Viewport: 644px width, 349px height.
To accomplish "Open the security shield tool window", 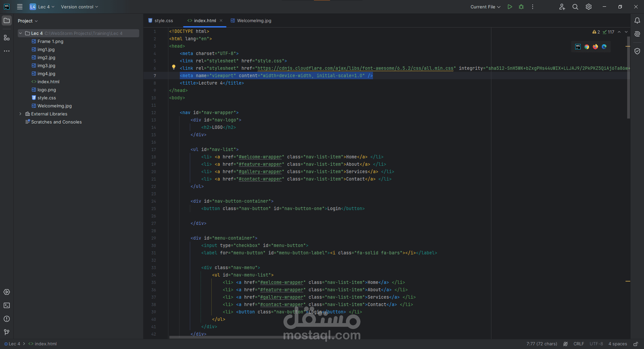I will pos(637,51).
